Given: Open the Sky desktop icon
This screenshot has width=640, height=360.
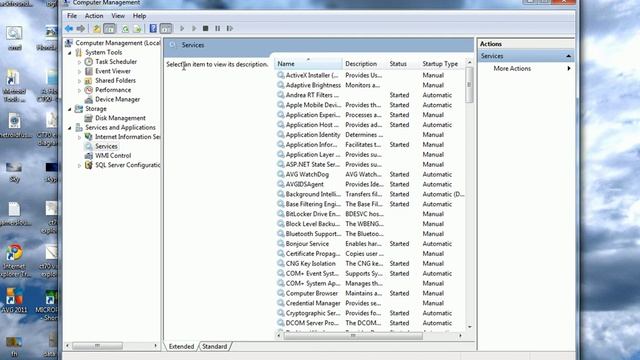Looking at the screenshot, I should (14, 171).
